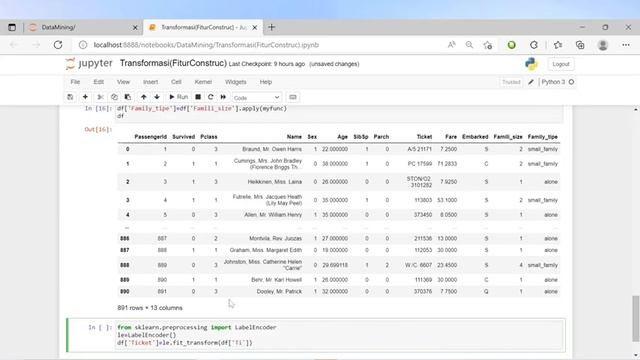The height and width of the screenshot is (360, 640).
Task: Click the pencil edit mode icon
Action: tap(531, 82)
